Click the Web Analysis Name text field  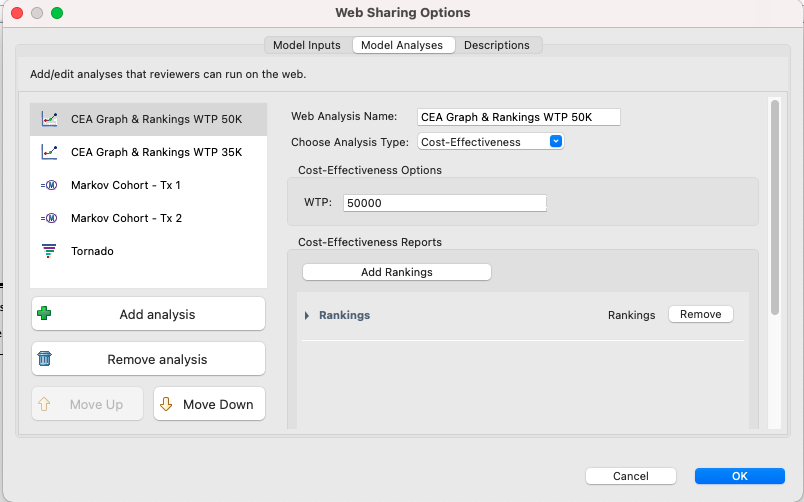[x=518, y=117]
